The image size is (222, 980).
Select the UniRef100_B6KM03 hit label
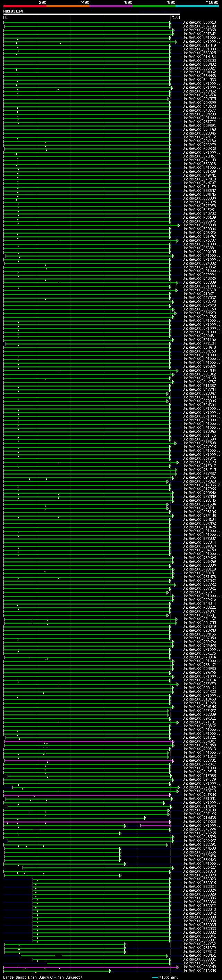[199, 860]
